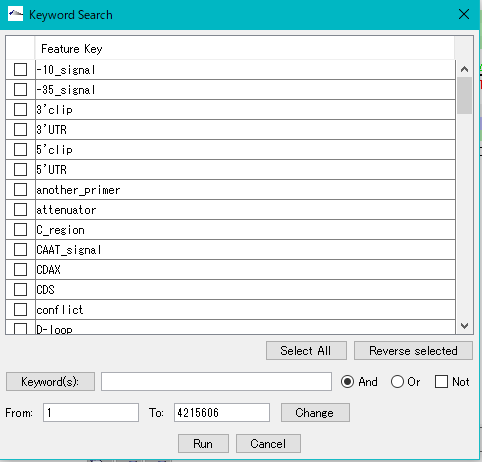Focus the keyword text input field
Image resolution: width=482 pixels, height=462 pixels.
tap(216, 382)
